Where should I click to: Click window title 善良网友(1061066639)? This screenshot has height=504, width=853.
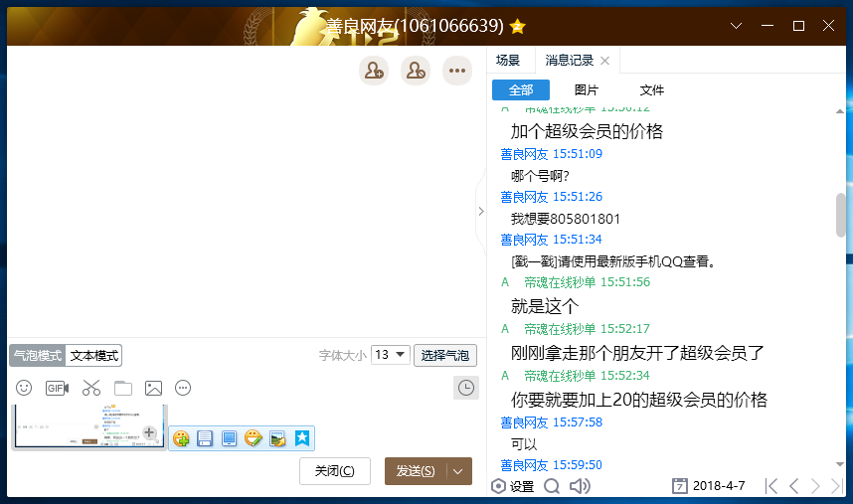pyautogui.click(x=415, y=26)
